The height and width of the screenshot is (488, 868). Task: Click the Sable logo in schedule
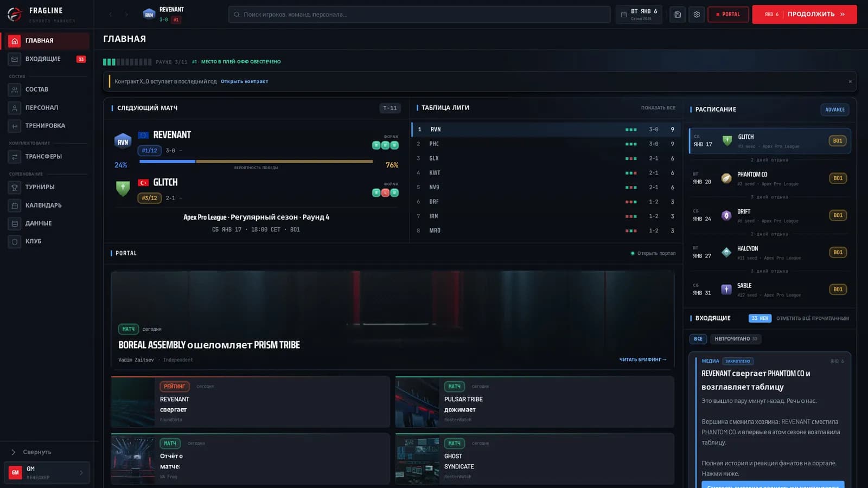pos(726,290)
